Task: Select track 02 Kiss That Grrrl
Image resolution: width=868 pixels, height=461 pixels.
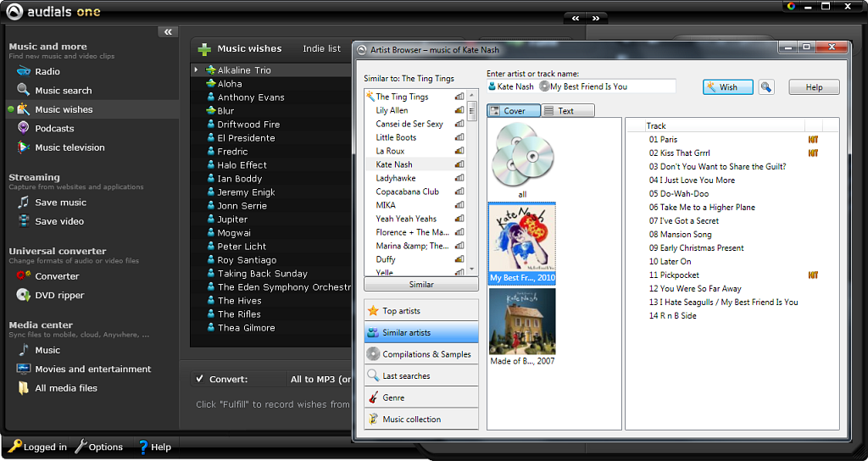Action: [x=679, y=153]
